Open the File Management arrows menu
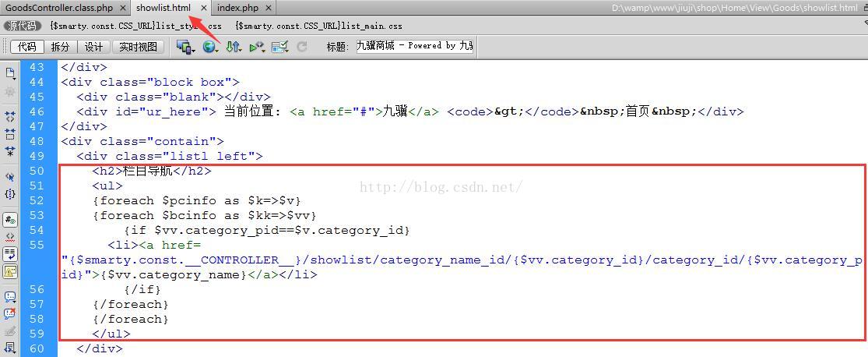 [x=234, y=47]
